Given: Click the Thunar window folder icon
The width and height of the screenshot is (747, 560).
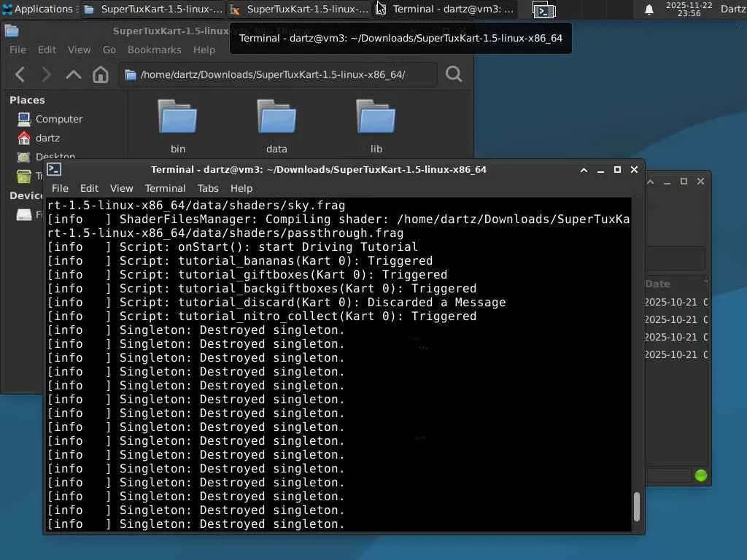Looking at the screenshot, I should [x=12, y=31].
